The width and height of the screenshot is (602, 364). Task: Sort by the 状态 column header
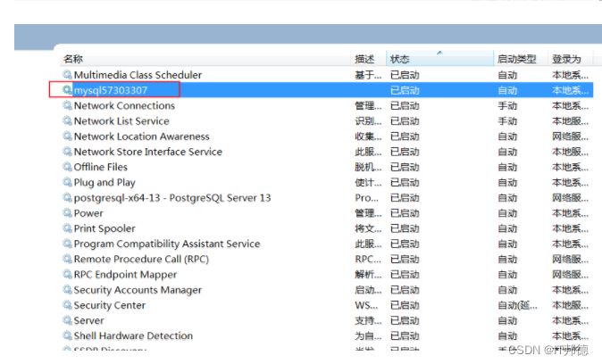pos(399,59)
